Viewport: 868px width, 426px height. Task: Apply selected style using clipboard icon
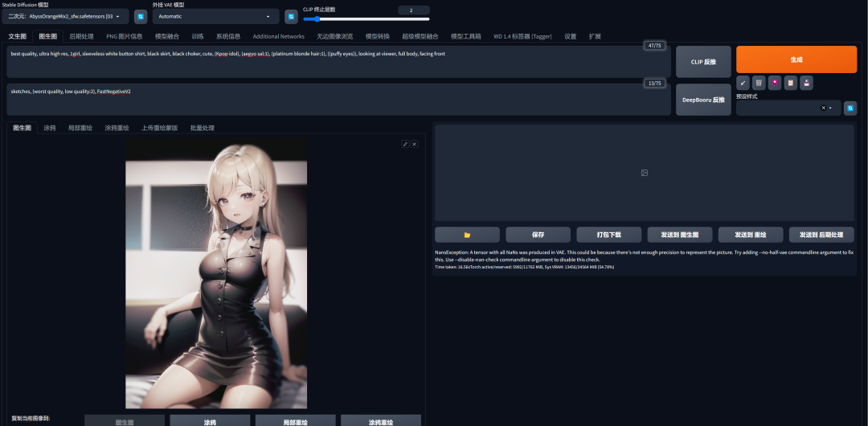click(791, 83)
